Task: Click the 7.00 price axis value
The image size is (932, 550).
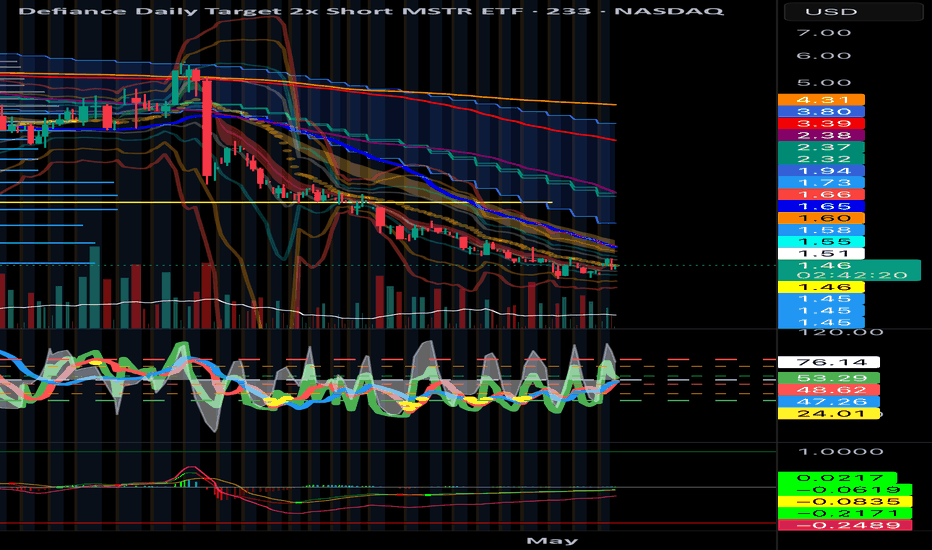Action: [x=824, y=33]
